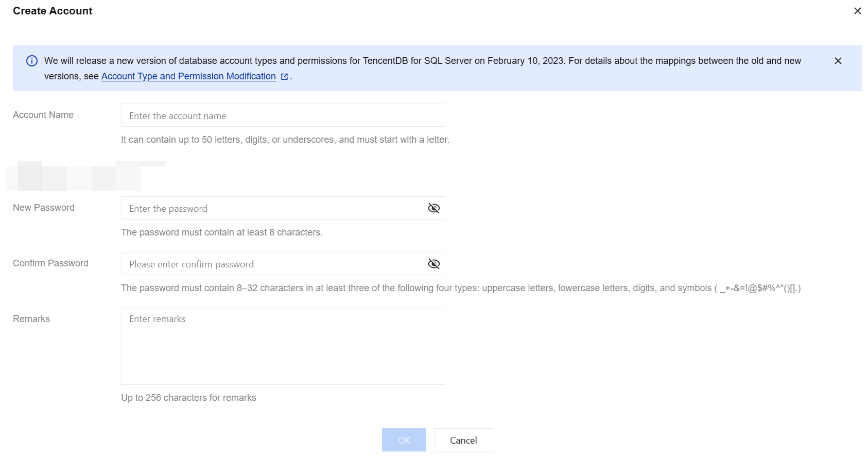
Task: Click the Confirm Password label
Action: tap(50, 263)
